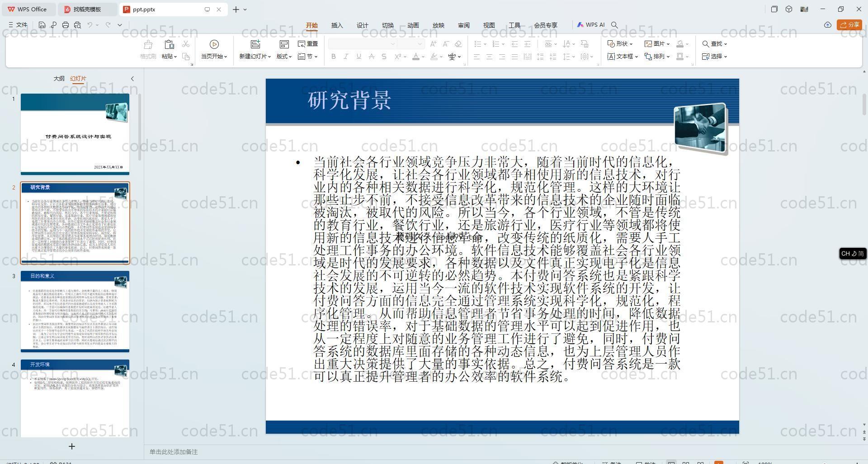Open the 文件 file menu
The width and height of the screenshot is (868, 464).
pyautogui.click(x=18, y=25)
